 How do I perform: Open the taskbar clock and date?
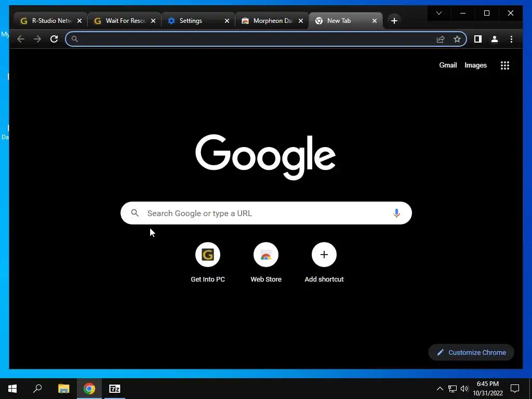tap(488, 389)
